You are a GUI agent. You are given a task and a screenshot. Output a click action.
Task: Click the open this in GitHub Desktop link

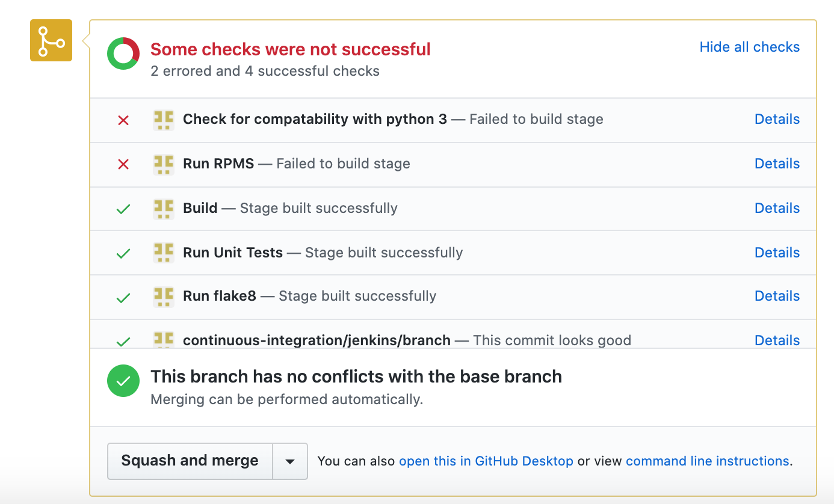click(486, 461)
